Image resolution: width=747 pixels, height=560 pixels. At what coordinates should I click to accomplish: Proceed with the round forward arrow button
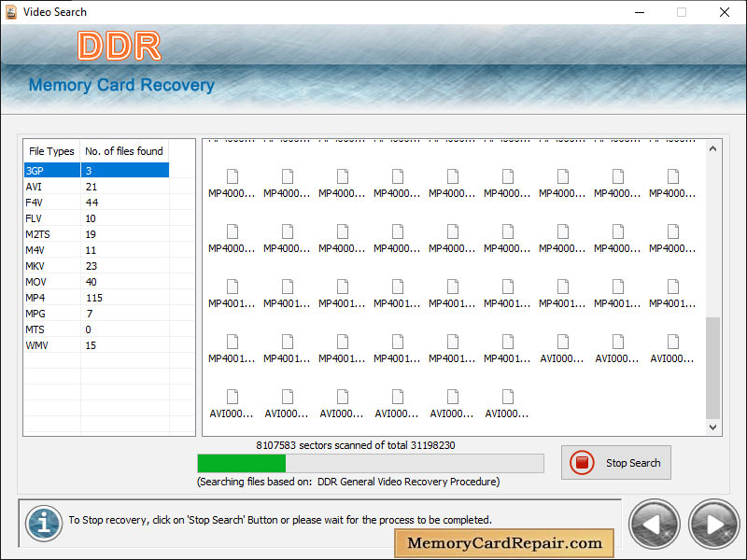click(713, 525)
